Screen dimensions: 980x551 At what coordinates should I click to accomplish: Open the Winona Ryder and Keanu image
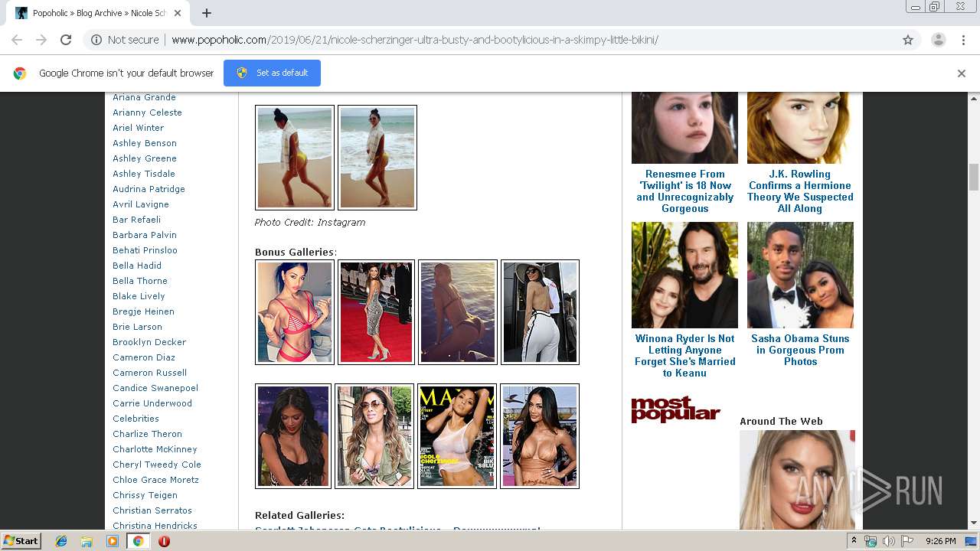[684, 275]
